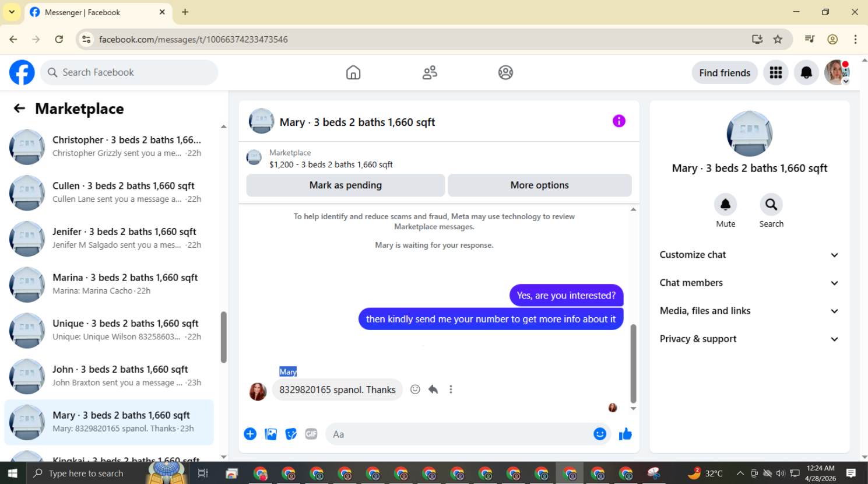Image resolution: width=868 pixels, height=484 pixels.
Task: Open Chrome profile icon in toolbar
Action: [x=832, y=39]
